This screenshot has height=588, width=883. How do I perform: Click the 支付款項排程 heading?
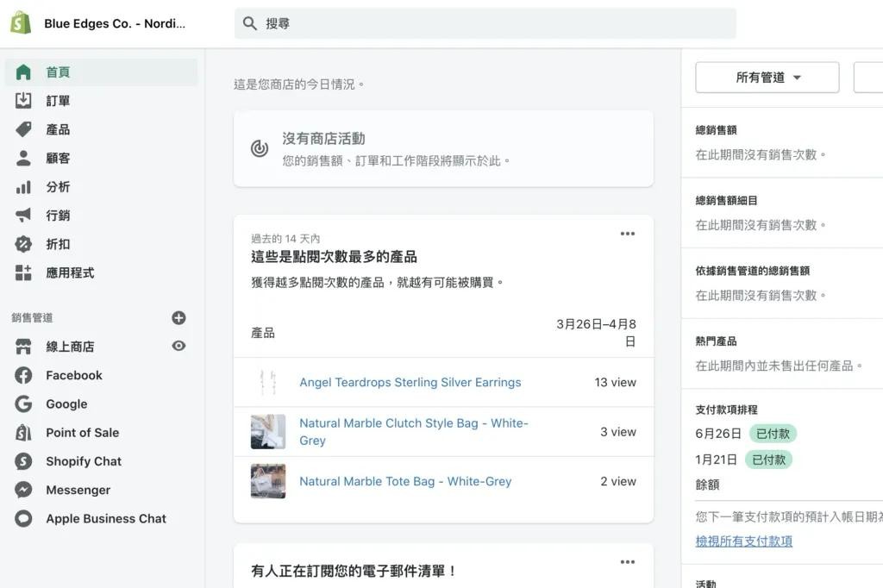point(726,410)
